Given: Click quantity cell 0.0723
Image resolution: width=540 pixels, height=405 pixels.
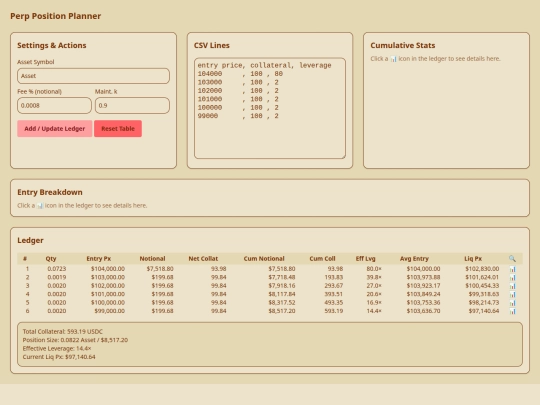Looking at the screenshot, I should (56, 269).
